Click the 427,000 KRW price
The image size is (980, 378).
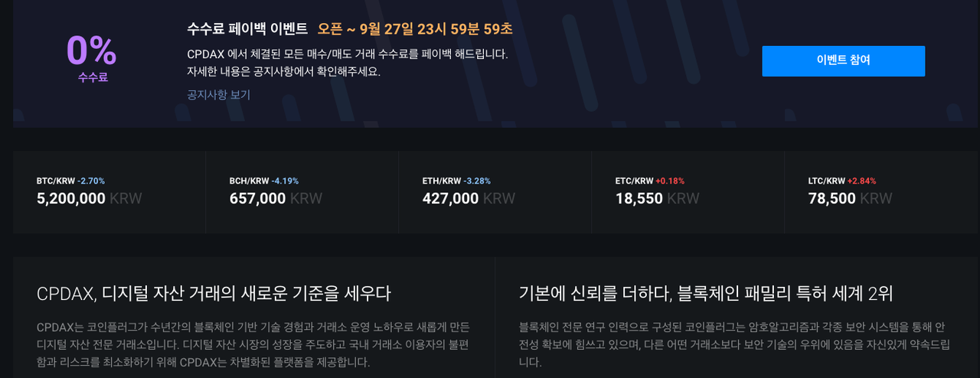point(469,199)
